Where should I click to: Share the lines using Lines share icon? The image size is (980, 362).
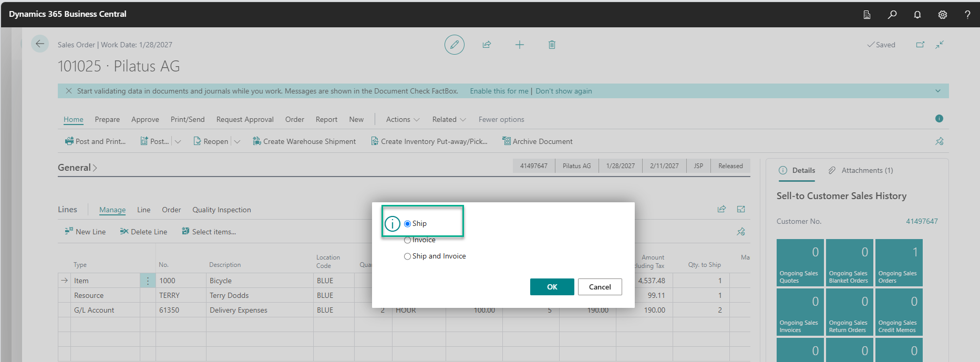pos(721,209)
